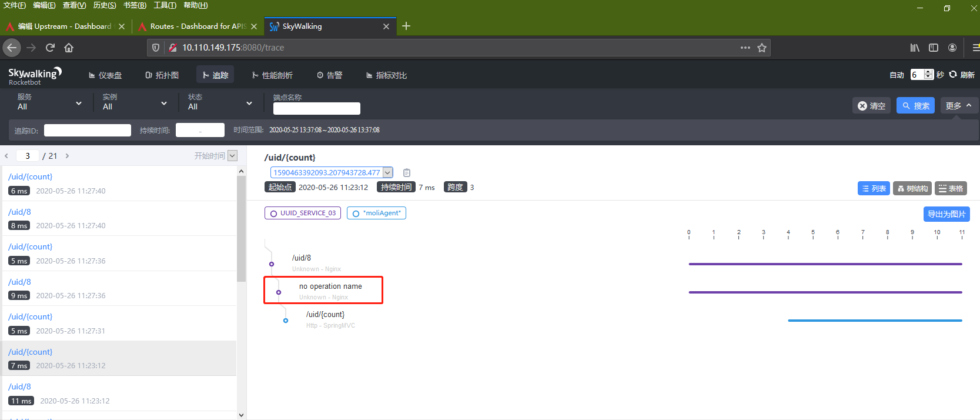Open the 开始时间 sort dropdown
This screenshot has height=420, width=980.
[232, 156]
